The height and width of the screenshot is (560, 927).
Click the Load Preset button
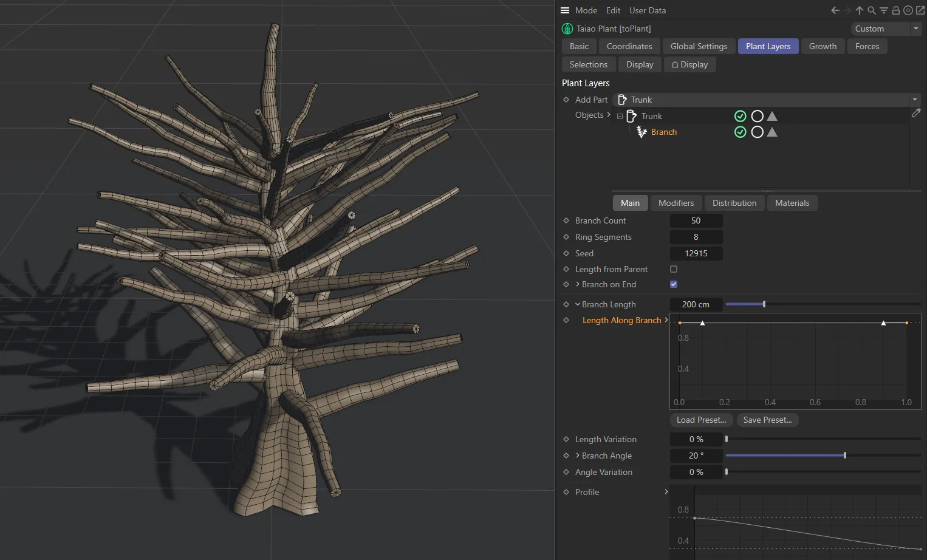tap(701, 420)
